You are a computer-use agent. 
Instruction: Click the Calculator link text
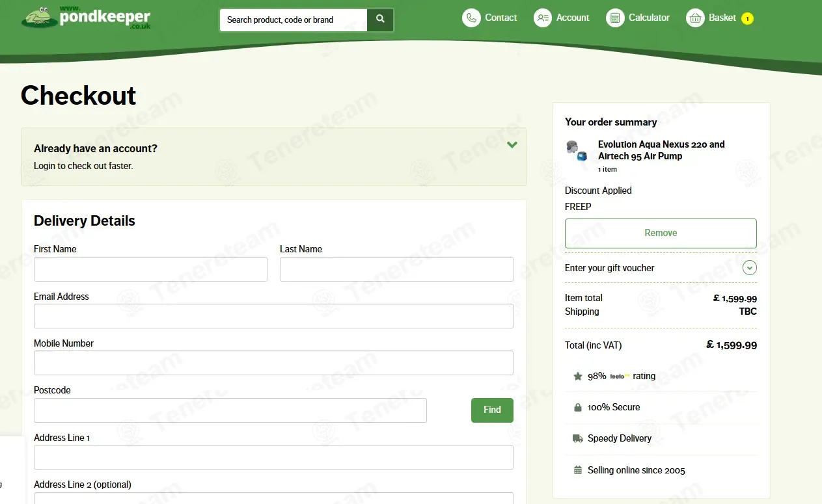pos(649,18)
